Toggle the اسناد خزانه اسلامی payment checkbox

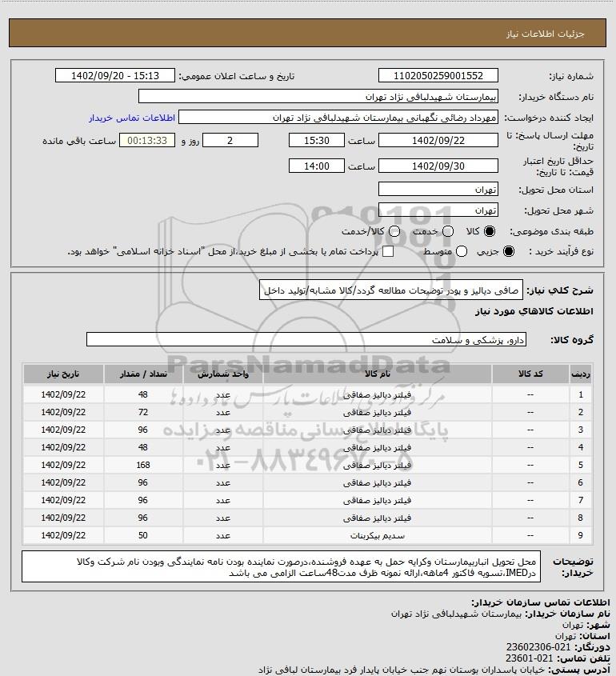388,251
